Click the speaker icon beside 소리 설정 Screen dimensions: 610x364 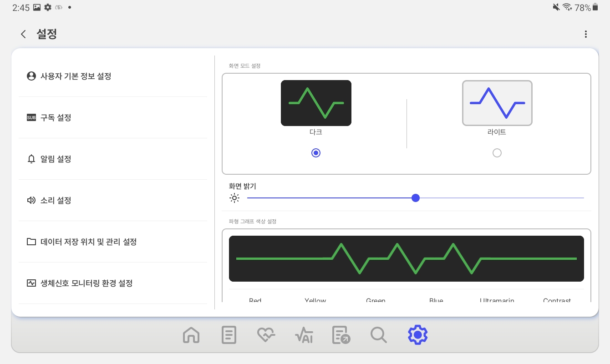click(31, 200)
